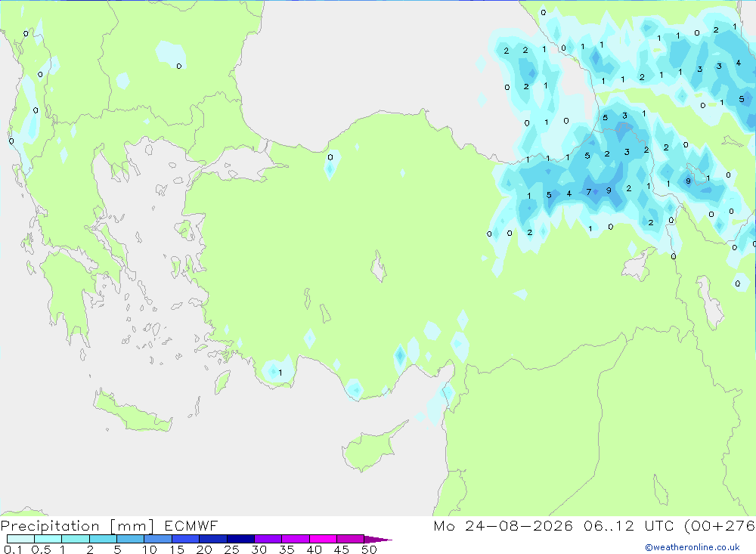756x554 pixels.
Task: Click the '(00+276' forecast offset text
Action: (x=720, y=525)
